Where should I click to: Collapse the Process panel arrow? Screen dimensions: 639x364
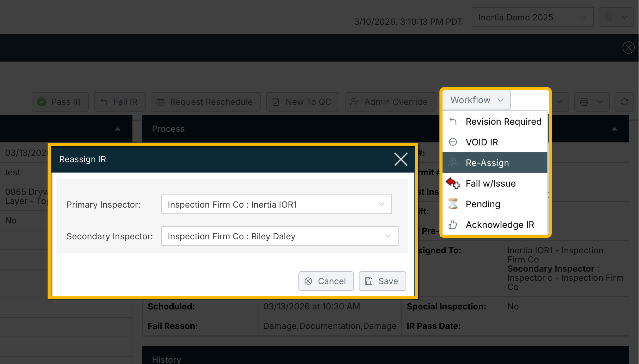click(615, 129)
